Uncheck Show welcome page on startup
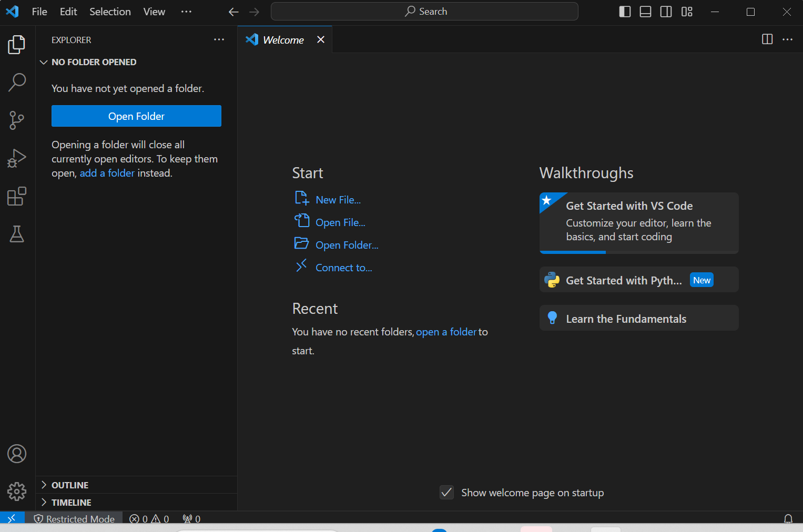 click(x=446, y=493)
